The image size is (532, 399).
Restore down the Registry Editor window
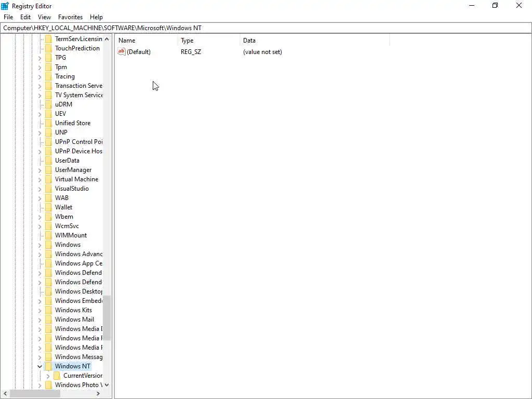coord(495,5)
